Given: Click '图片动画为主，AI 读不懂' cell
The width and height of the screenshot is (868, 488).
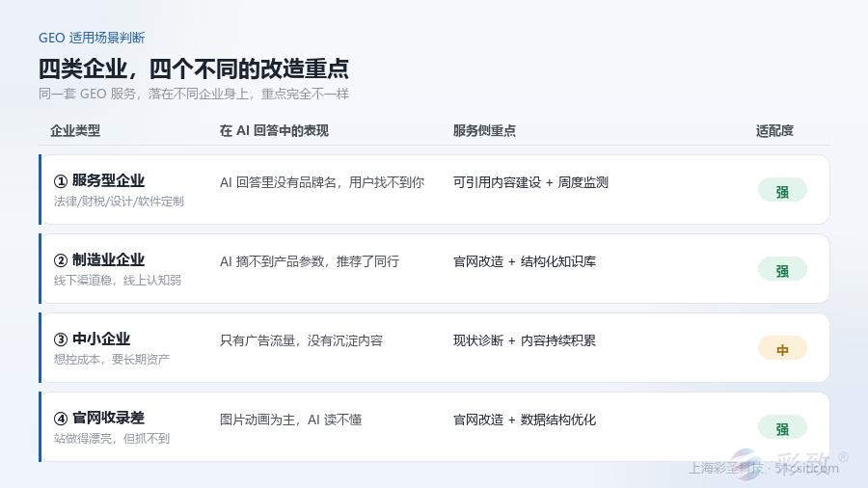Looking at the screenshot, I should pyautogui.click(x=290, y=420).
